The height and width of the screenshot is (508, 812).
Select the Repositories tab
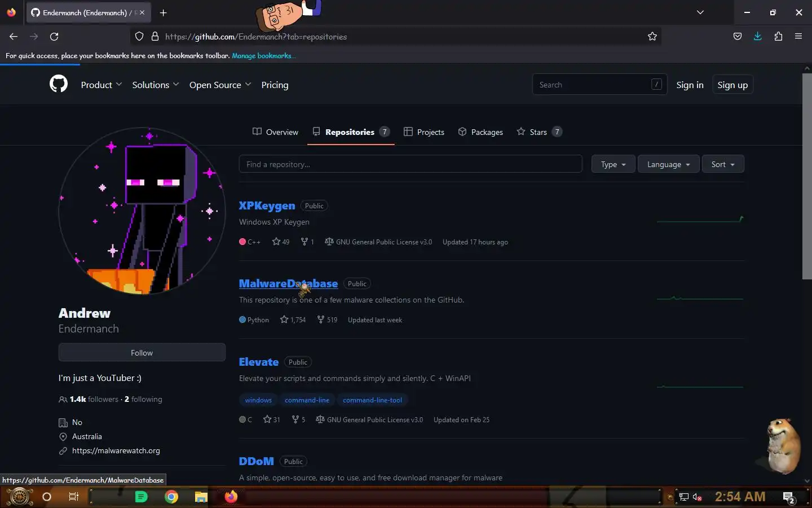pos(351,132)
